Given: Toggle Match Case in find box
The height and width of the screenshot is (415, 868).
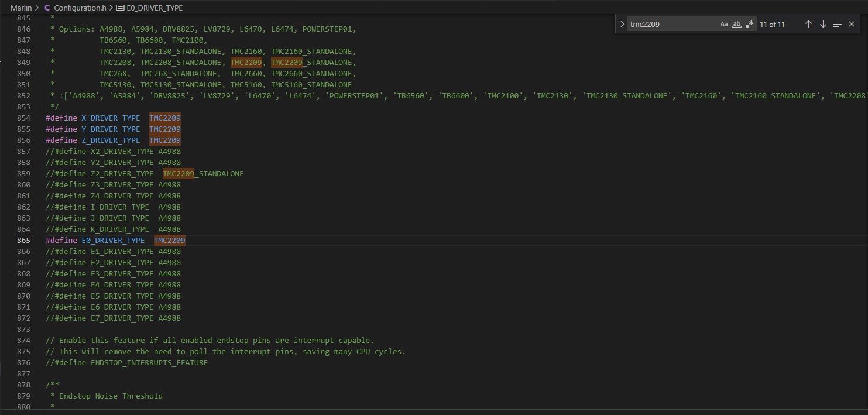Looking at the screenshot, I should (x=724, y=24).
